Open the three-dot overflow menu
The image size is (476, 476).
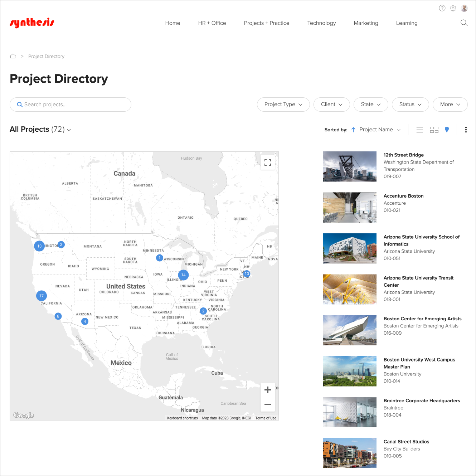click(466, 130)
